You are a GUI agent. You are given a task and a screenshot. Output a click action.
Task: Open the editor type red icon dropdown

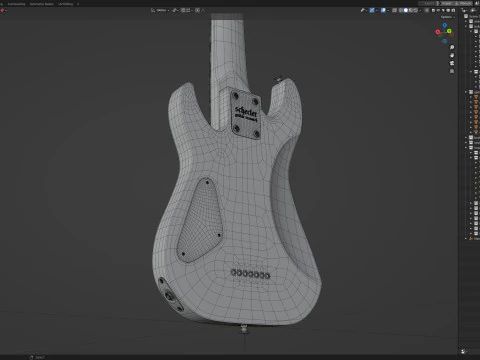3,10
